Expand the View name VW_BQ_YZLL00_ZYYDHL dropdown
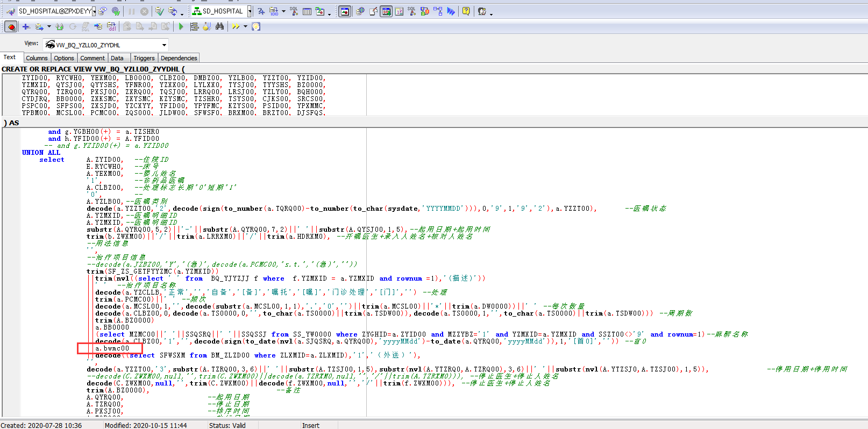Image resolution: width=868 pixels, height=429 pixels. (x=164, y=45)
